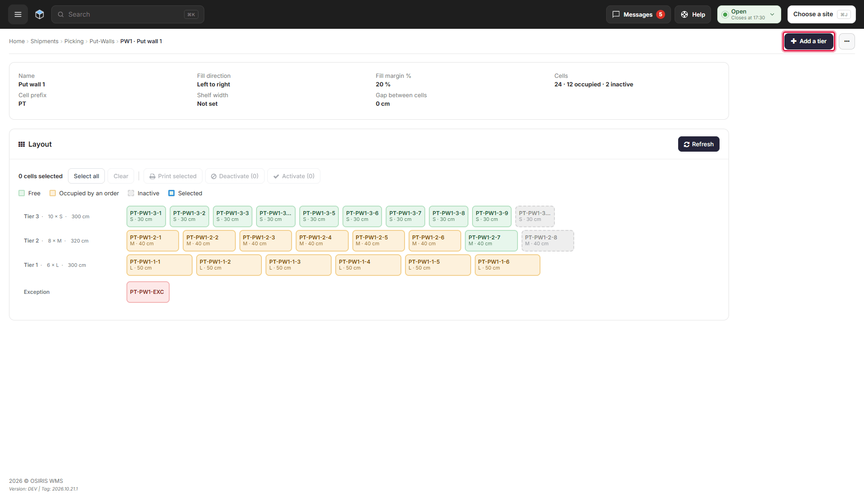This screenshot has height=504, width=864.
Task: Select cell PT-PW1-1-1
Action: tap(160, 265)
